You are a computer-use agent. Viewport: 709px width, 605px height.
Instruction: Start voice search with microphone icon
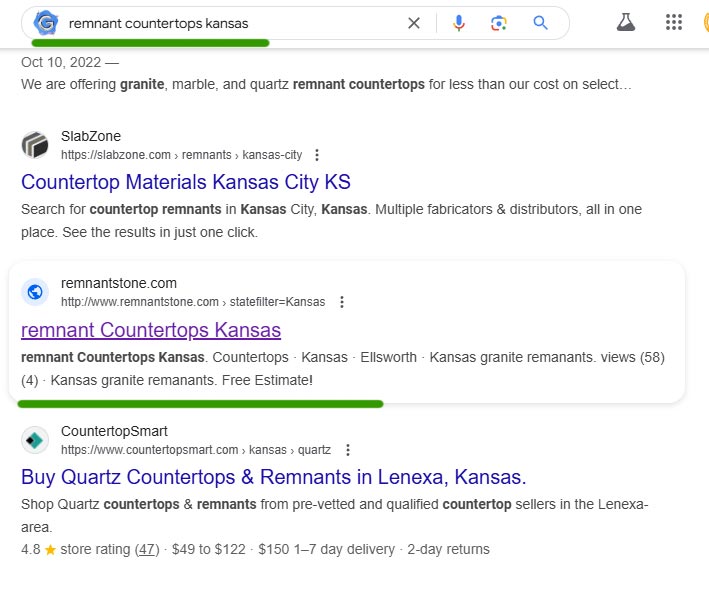[458, 23]
